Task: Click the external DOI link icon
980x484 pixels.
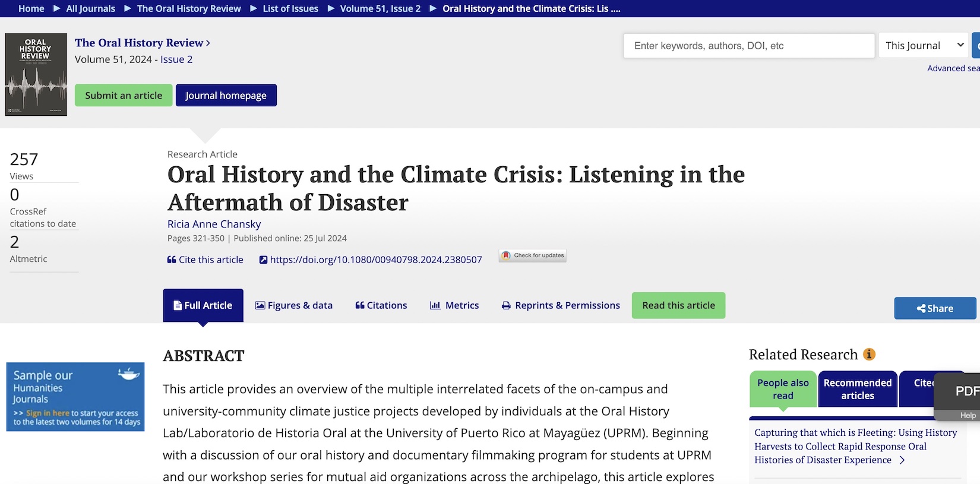Action: [x=263, y=260]
